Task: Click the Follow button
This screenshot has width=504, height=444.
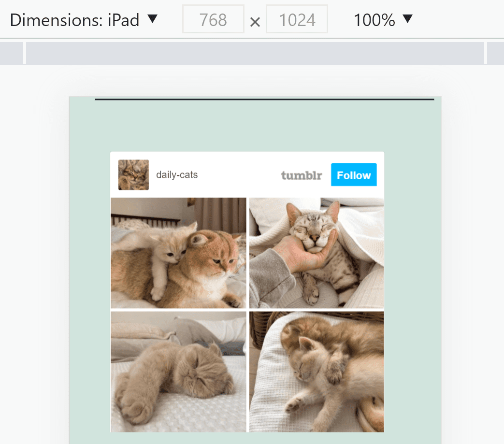Action: tap(354, 175)
